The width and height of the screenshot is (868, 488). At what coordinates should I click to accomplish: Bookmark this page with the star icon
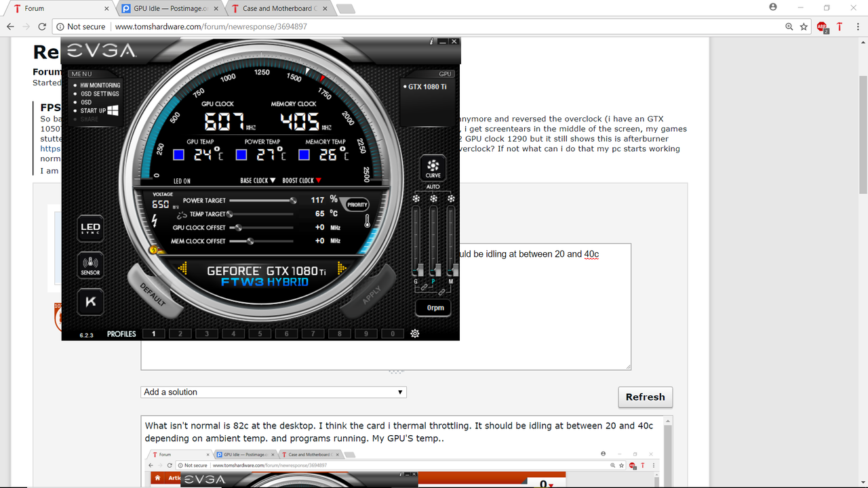point(804,26)
